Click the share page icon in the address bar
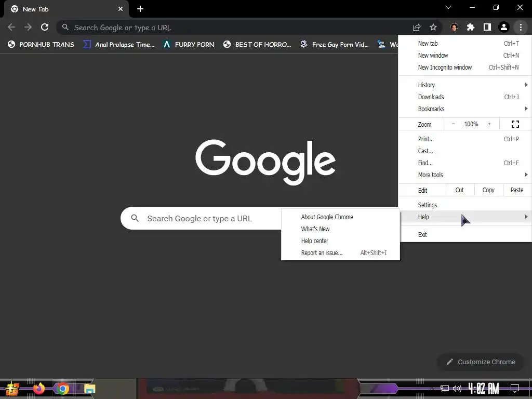532x399 pixels. pyautogui.click(x=417, y=28)
